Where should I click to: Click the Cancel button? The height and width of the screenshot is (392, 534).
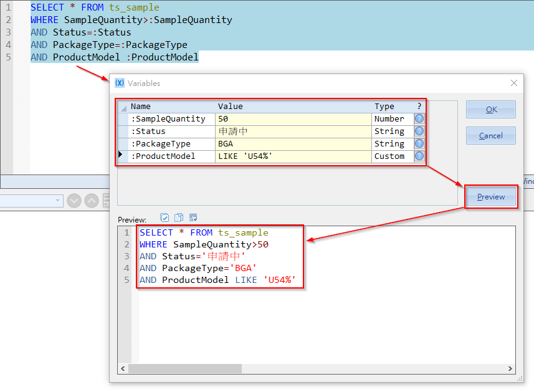(x=491, y=135)
